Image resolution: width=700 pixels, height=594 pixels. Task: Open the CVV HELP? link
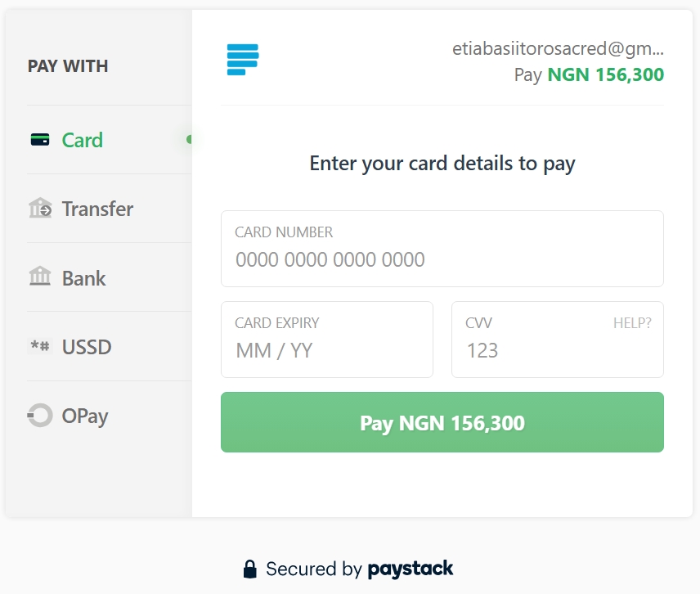[632, 322]
